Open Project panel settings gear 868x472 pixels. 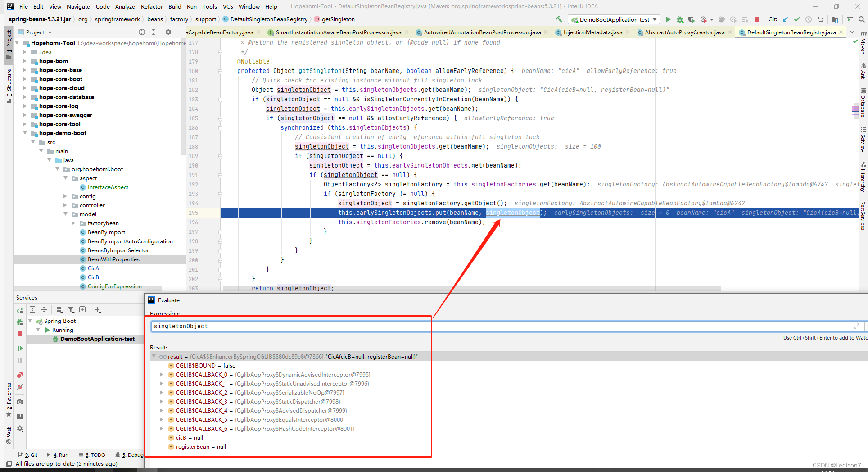click(168, 32)
